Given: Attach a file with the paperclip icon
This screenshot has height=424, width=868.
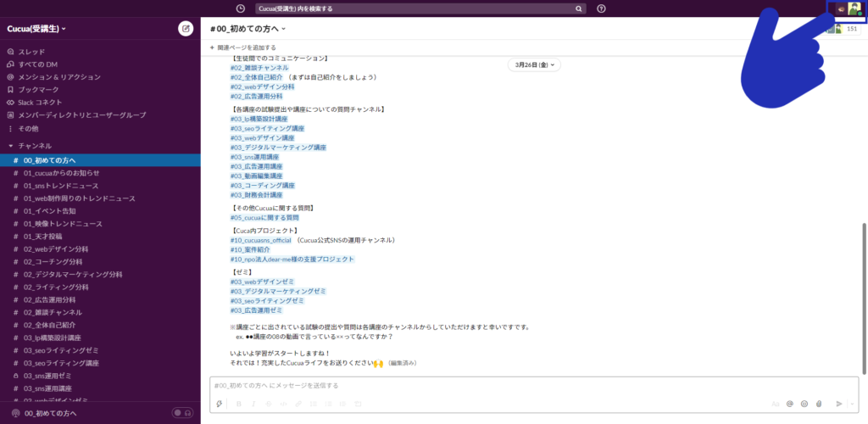Looking at the screenshot, I should pyautogui.click(x=819, y=404).
